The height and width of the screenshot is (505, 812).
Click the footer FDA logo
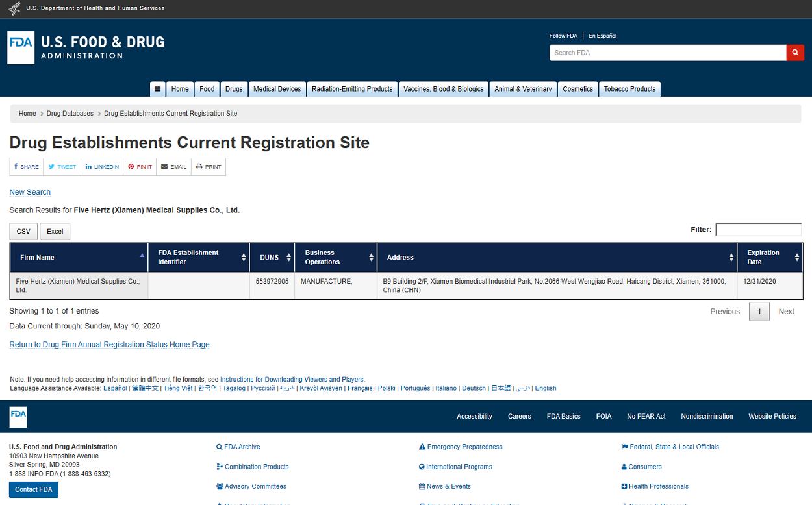(18, 417)
